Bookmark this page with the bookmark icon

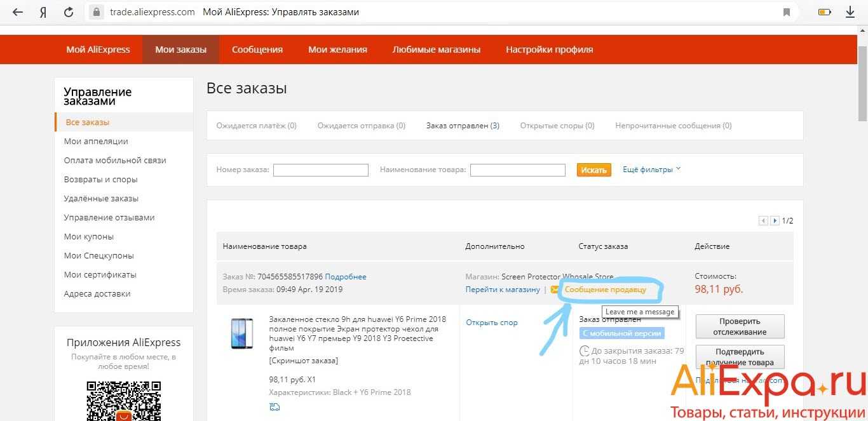[x=787, y=12]
